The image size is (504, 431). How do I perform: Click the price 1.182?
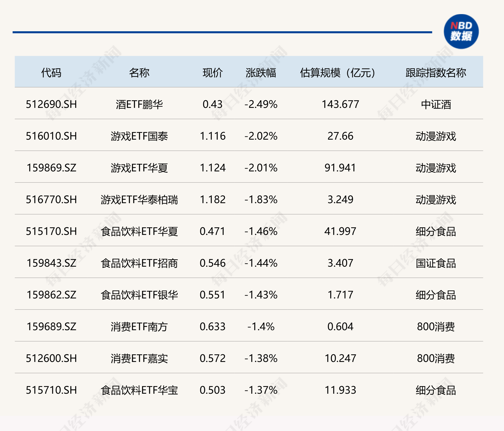click(x=213, y=200)
